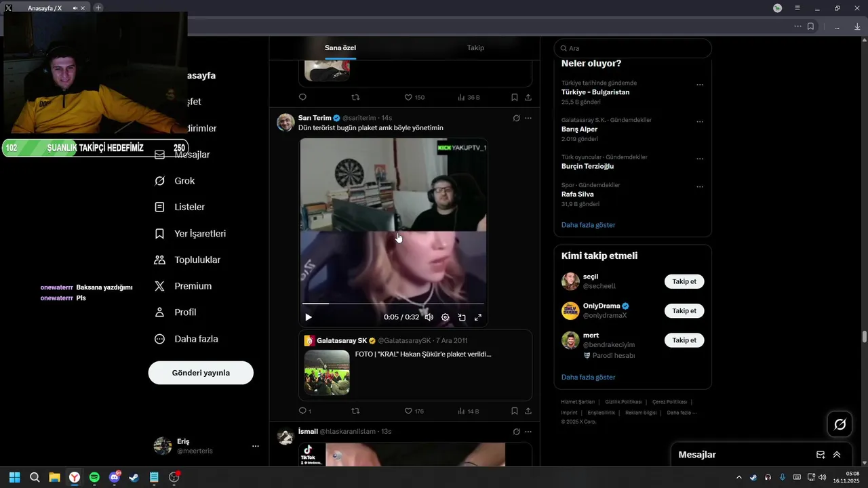Bookmark the top tweet with 36 B views
The image size is (868, 488).
coord(515,98)
